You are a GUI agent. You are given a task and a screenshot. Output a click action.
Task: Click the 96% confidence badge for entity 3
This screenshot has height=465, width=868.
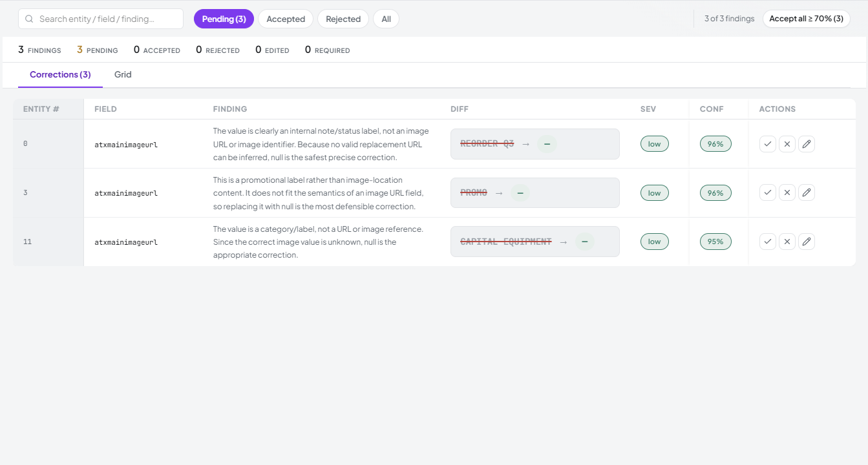[x=715, y=192]
